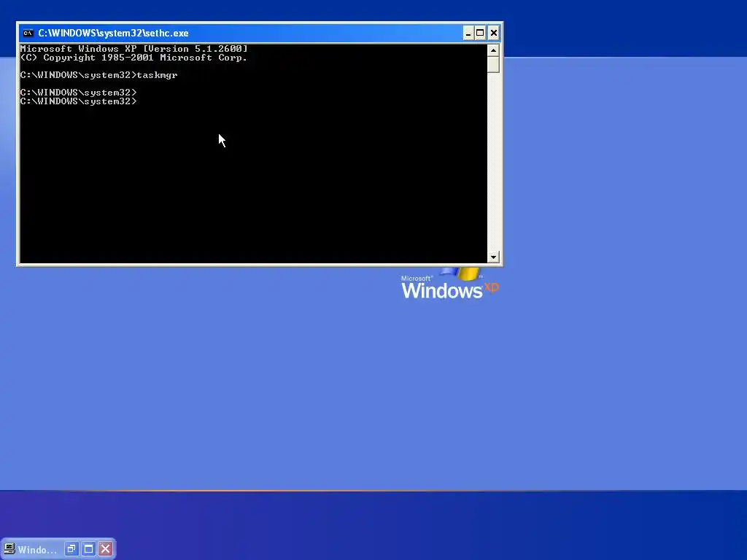The image size is (747, 560).
Task: Click the console scrollbar up arrow
Action: 494,50
